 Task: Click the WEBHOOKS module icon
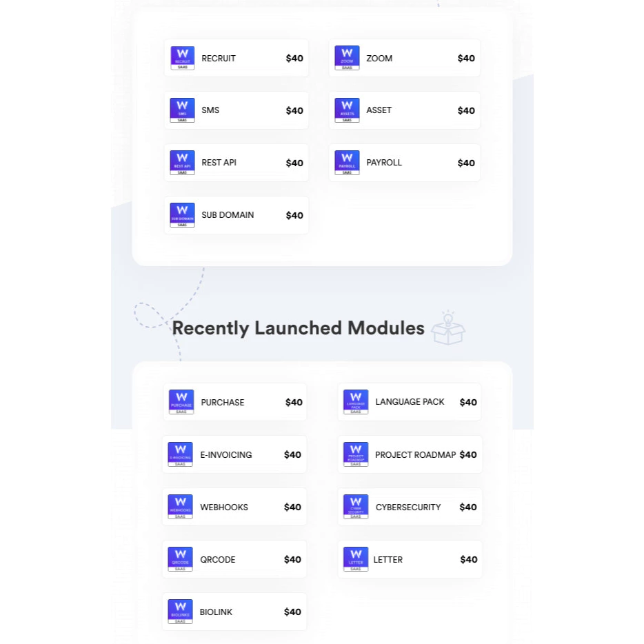(x=180, y=507)
